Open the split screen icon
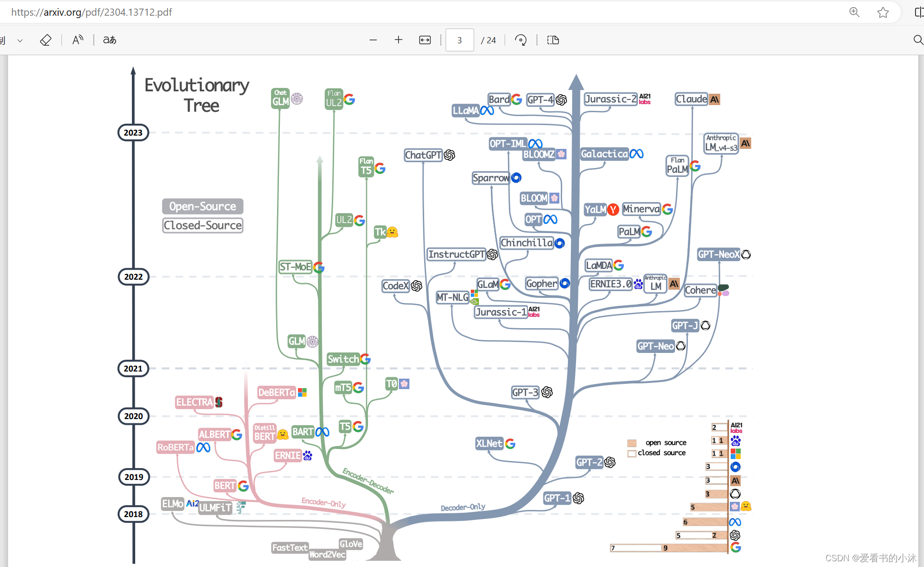Viewport: 924px width, 567px height. [x=919, y=12]
